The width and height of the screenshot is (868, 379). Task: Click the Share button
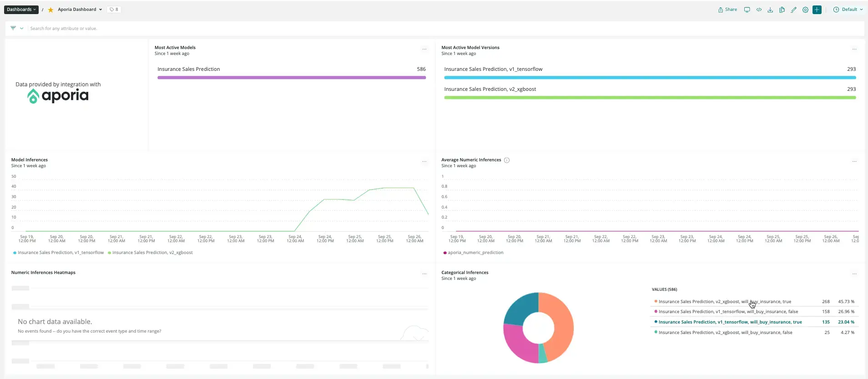tap(727, 10)
